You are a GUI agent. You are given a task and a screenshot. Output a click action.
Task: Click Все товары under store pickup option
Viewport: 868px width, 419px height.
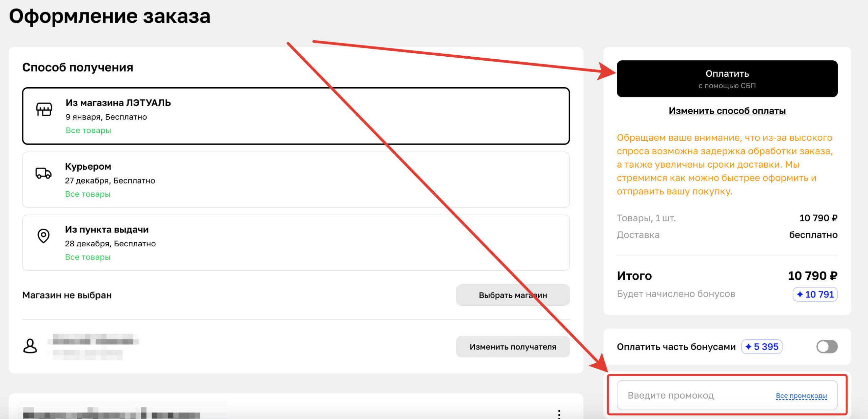pos(88,130)
